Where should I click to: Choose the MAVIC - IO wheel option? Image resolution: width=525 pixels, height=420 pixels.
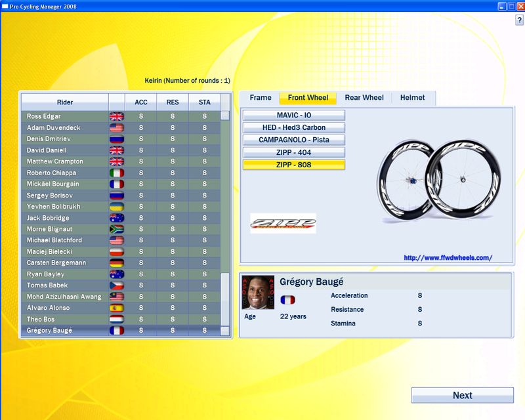[293, 115]
